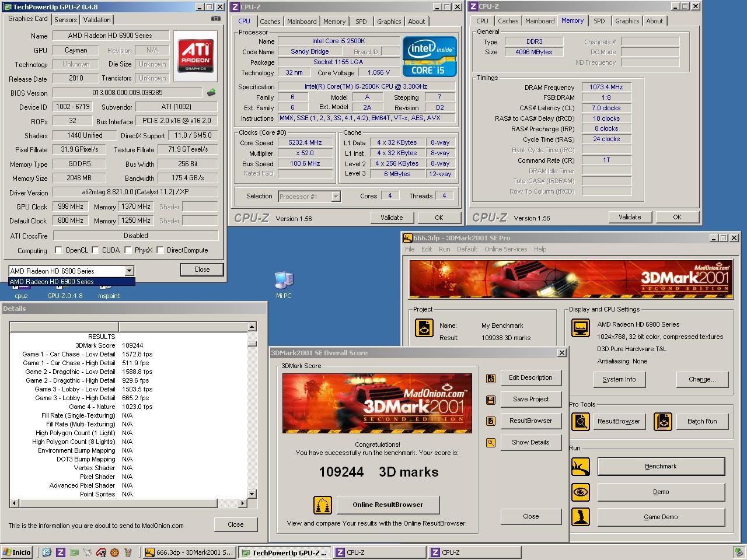Click the Benchmark button
This screenshot has height=560, width=747.
pos(661,467)
